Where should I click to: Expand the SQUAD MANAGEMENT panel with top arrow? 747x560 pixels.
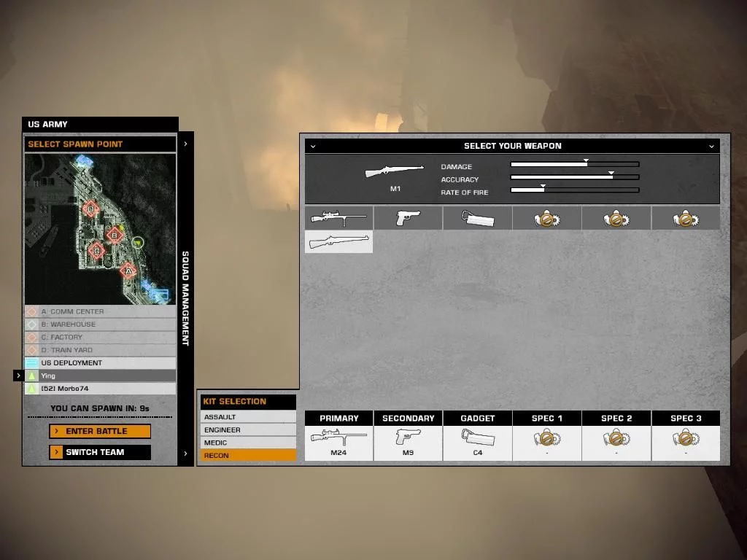[x=185, y=144]
